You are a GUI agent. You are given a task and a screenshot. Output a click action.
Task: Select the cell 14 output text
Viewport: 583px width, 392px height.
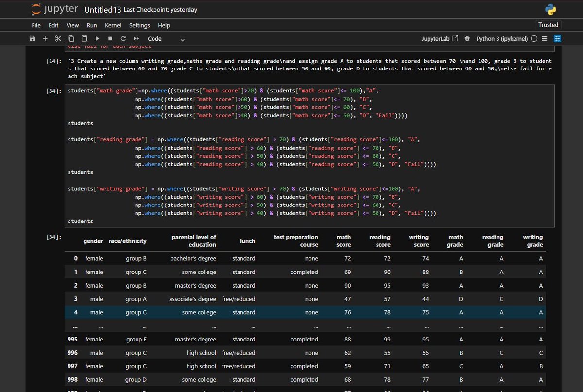pyautogui.click(x=309, y=68)
